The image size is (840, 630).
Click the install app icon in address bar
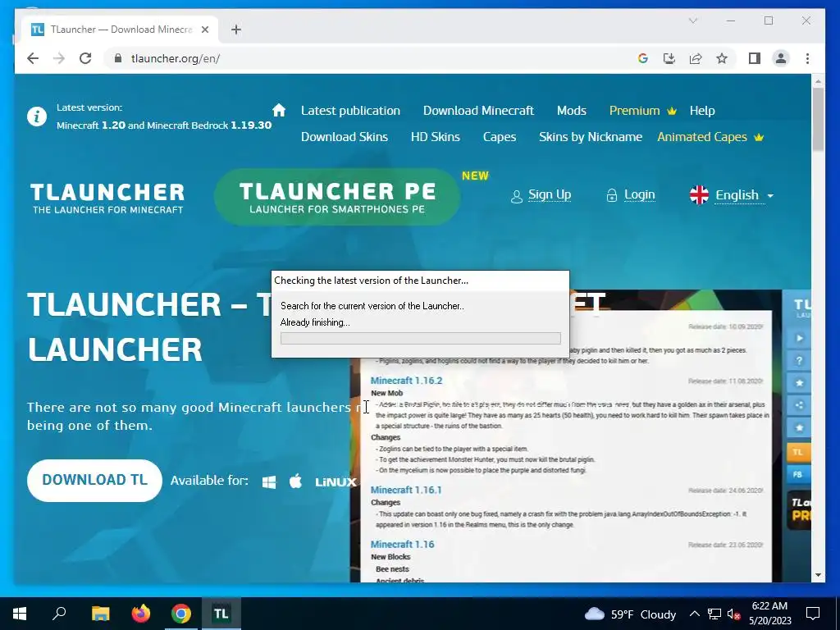click(669, 58)
